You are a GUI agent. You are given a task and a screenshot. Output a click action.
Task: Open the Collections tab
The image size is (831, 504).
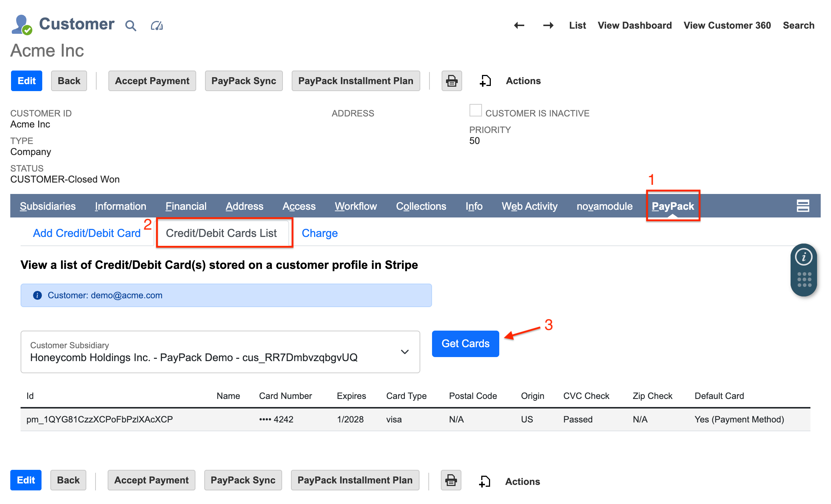pyautogui.click(x=421, y=206)
